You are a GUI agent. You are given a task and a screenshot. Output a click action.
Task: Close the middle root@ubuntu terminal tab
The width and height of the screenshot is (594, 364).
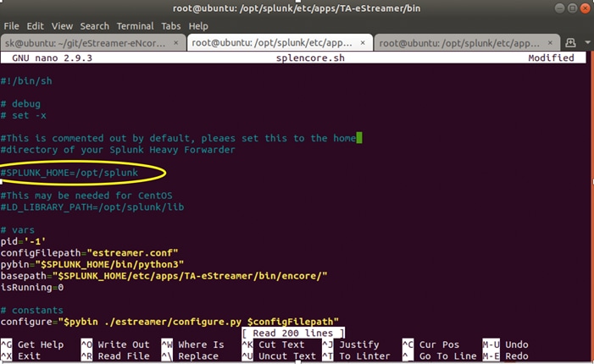coord(363,43)
